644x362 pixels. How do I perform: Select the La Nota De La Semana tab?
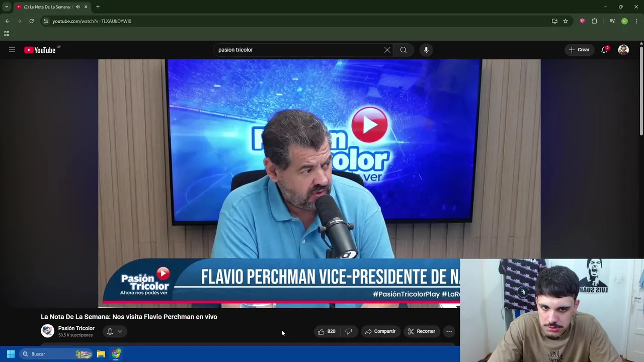(x=48, y=7)
